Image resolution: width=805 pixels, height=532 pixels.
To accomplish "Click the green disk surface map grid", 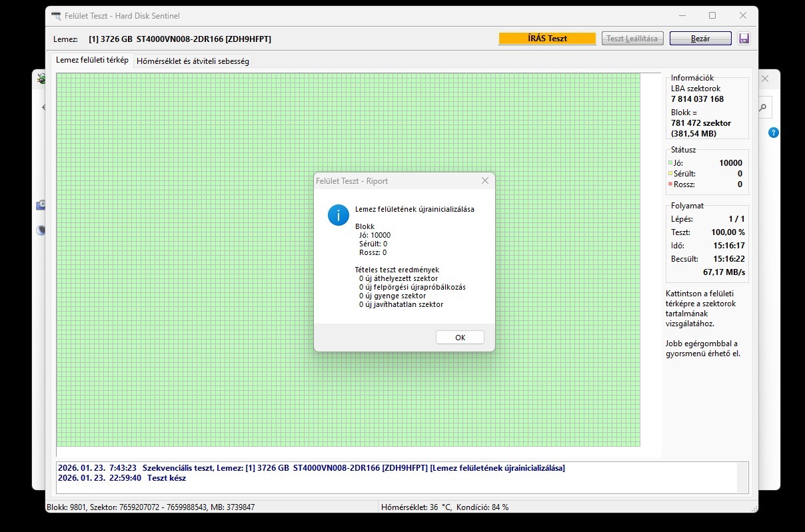I will coord(348,260).
